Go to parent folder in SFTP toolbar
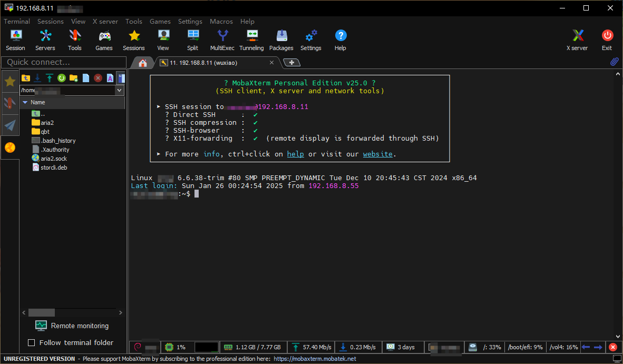Viewport: 623px width, 364px height. [26, 78]
